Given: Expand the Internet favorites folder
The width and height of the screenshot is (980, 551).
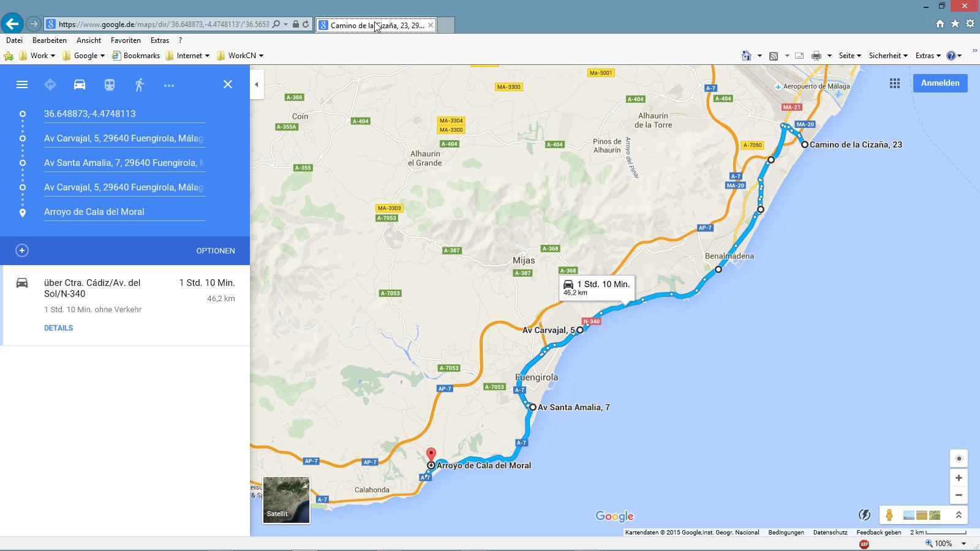Looking at the screenshot, I should pos(187,56).
